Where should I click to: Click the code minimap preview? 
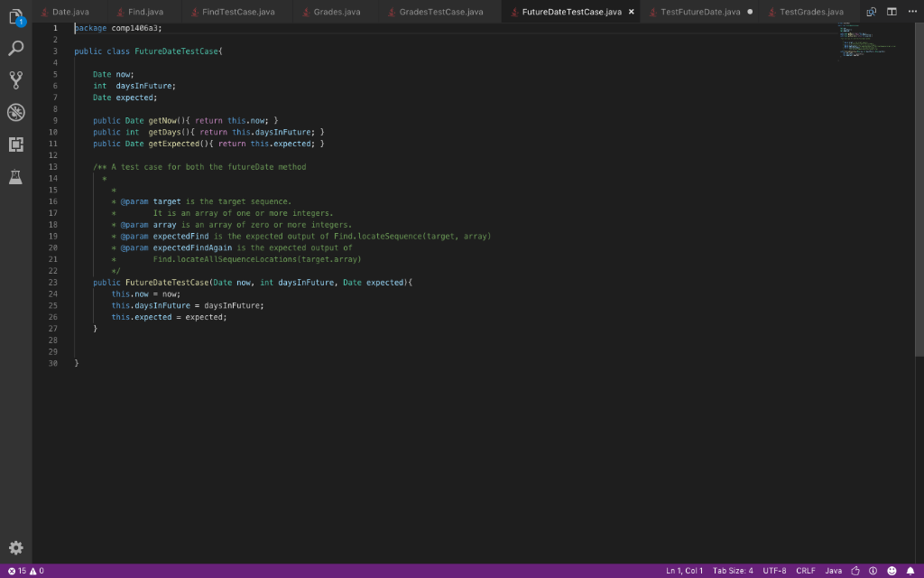[866, 40]
